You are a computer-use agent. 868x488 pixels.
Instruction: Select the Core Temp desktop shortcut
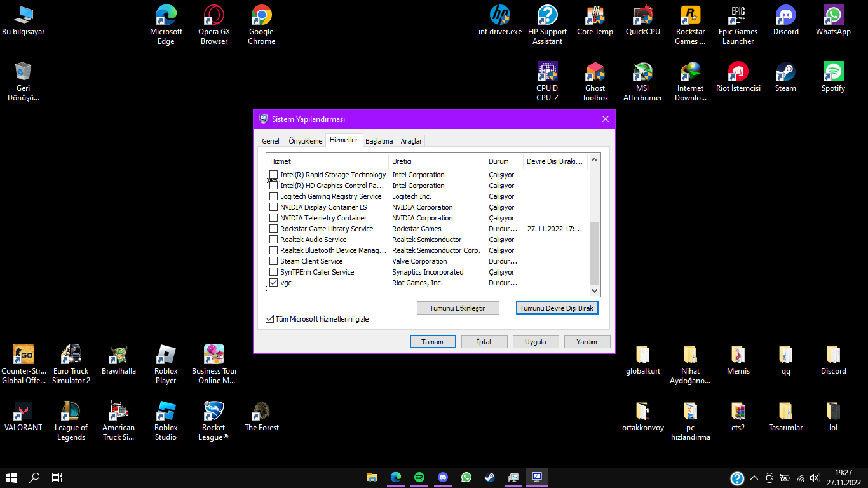coord(595,20)
